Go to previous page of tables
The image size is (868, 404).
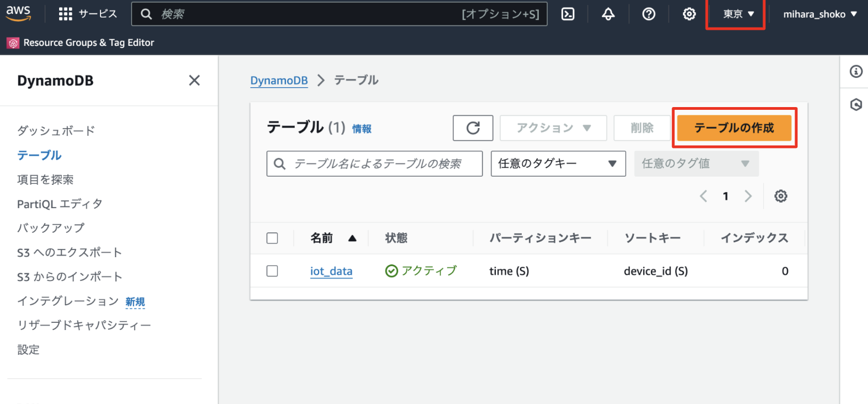tap(703, 196)
